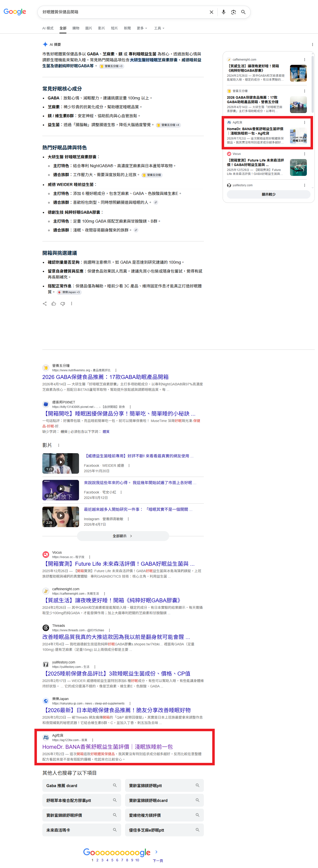This screenshot has height=868, width=318.
Task: Play the 宅女小紅 video thumbnail
Action: [x=61, y=490]
